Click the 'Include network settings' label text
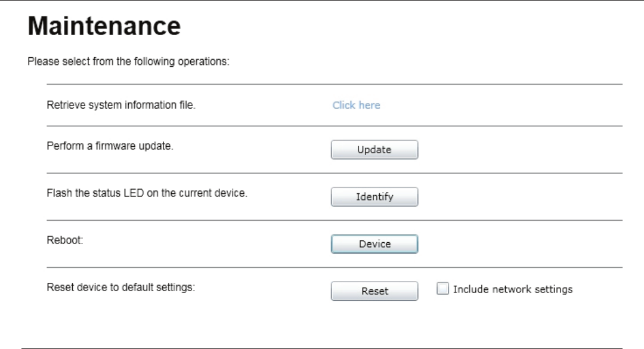Image resolution: width=644 pixels, height=349 pixels. [x=513, y=289]
